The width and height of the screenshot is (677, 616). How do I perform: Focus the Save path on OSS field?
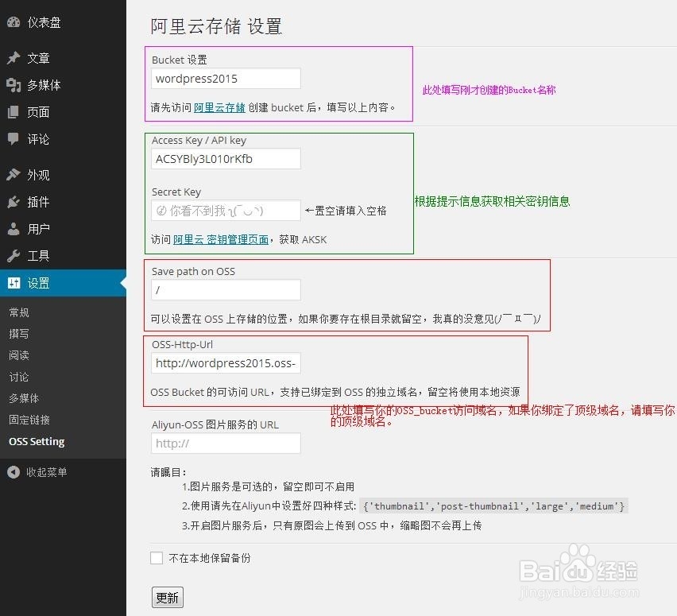point(226,290)
